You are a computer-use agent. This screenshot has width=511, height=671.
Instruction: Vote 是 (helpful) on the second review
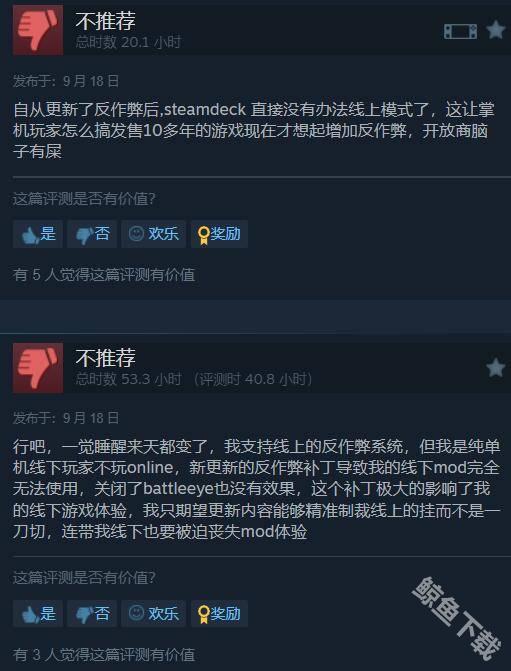coord(38,614)
